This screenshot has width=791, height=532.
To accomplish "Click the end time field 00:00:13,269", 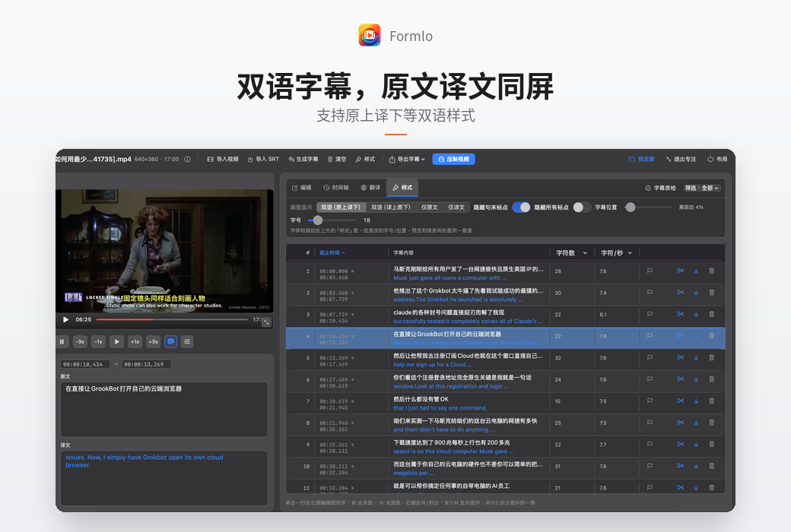I will [146, 364].
